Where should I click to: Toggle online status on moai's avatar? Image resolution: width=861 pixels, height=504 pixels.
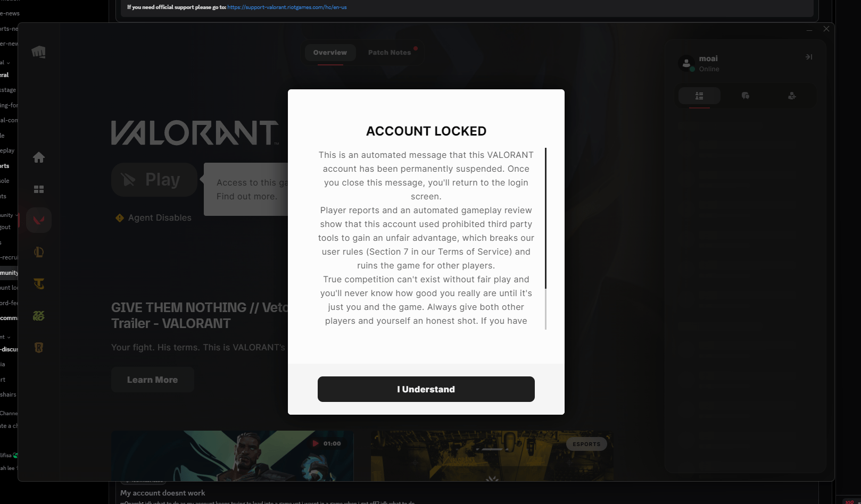click(687, 63)
